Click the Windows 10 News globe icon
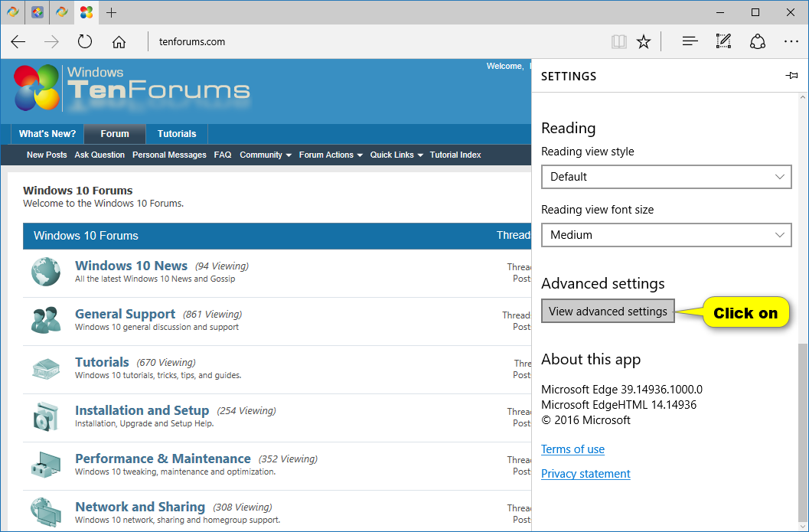 45,272
